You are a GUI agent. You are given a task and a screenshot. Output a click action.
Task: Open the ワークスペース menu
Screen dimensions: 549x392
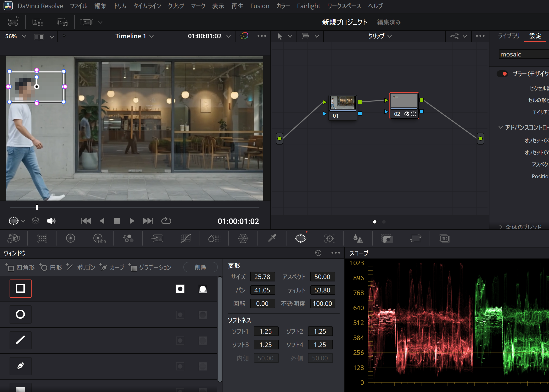tap(344, 6)
